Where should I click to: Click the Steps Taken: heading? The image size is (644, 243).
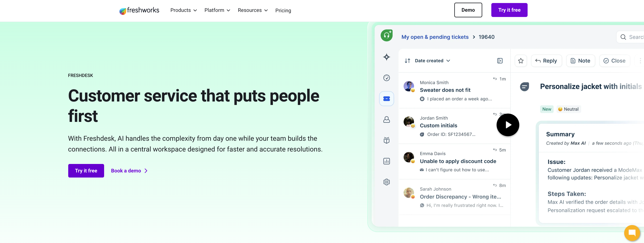567,194
